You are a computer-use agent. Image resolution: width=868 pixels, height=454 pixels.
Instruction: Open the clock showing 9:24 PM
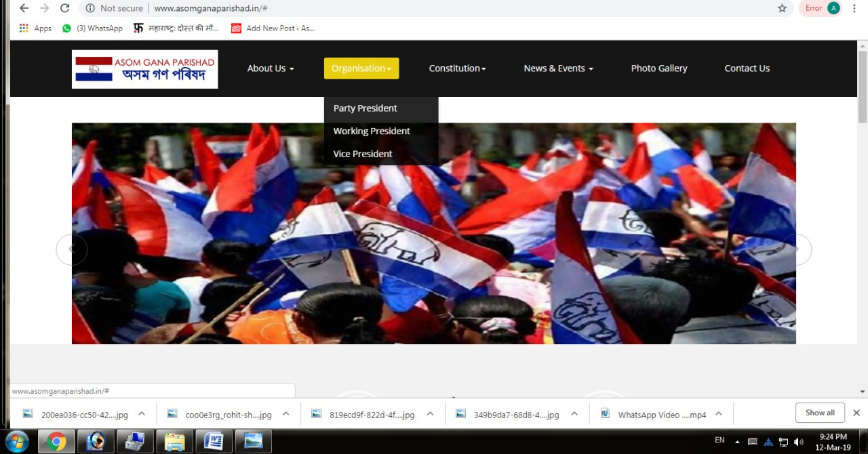pos(833,442)
